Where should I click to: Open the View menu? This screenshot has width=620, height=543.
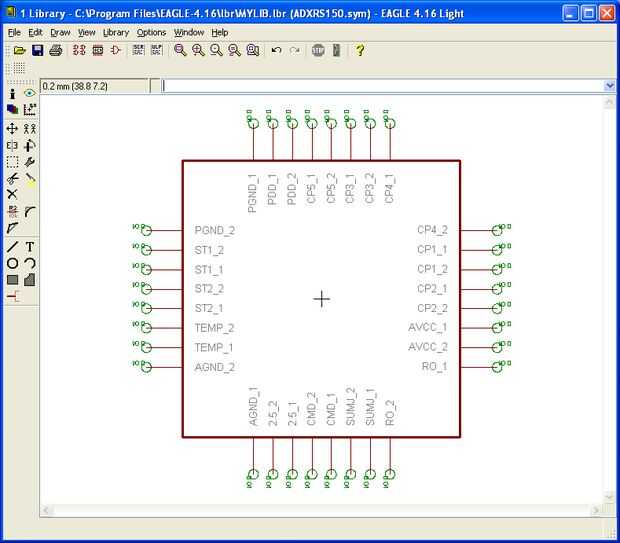pos(86,32)
